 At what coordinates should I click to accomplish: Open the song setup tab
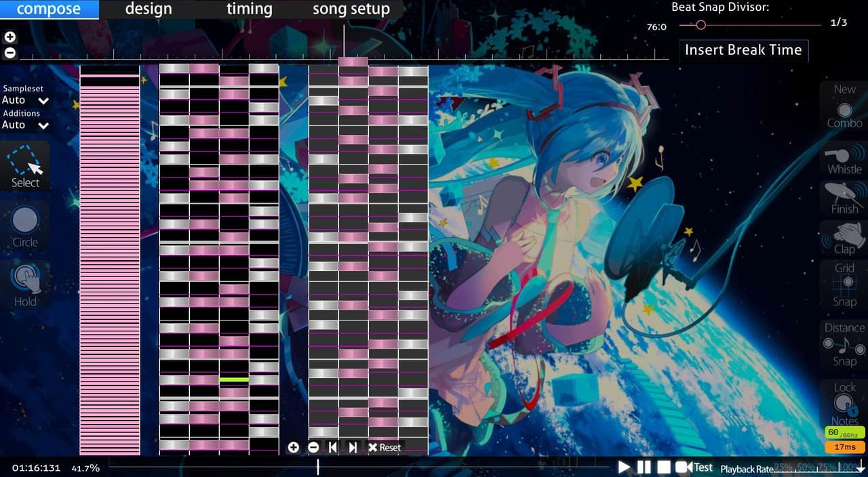[351, 9]
